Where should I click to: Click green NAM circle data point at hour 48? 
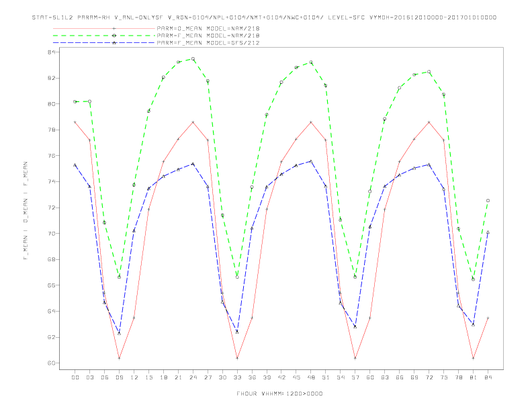coord(311,62)
